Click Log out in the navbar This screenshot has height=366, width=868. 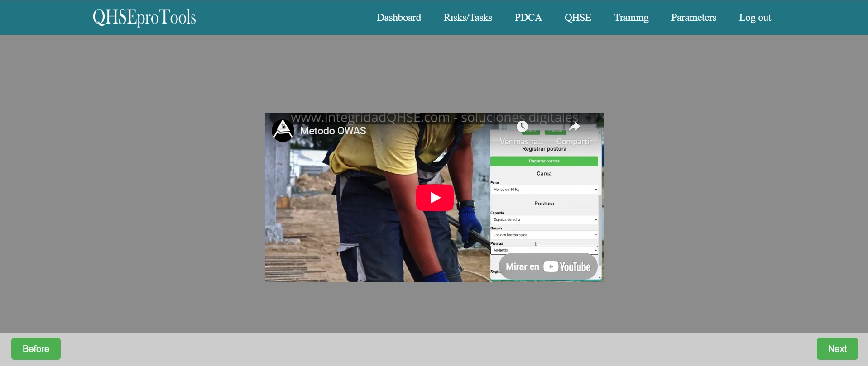[754, 18]
